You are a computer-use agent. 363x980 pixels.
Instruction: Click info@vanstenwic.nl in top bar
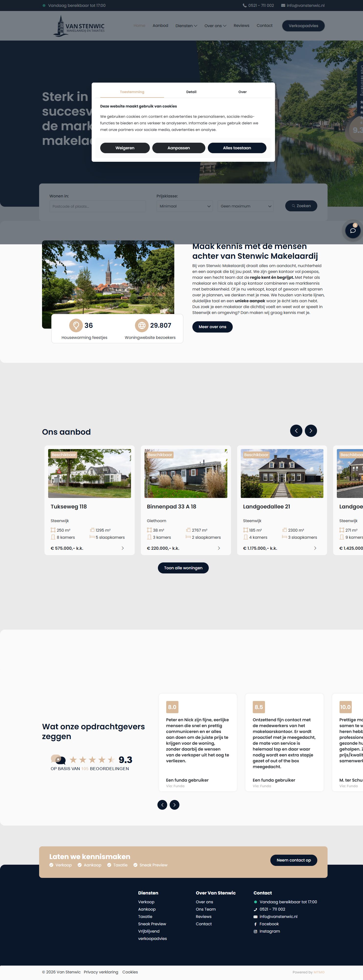click(306, 6)
